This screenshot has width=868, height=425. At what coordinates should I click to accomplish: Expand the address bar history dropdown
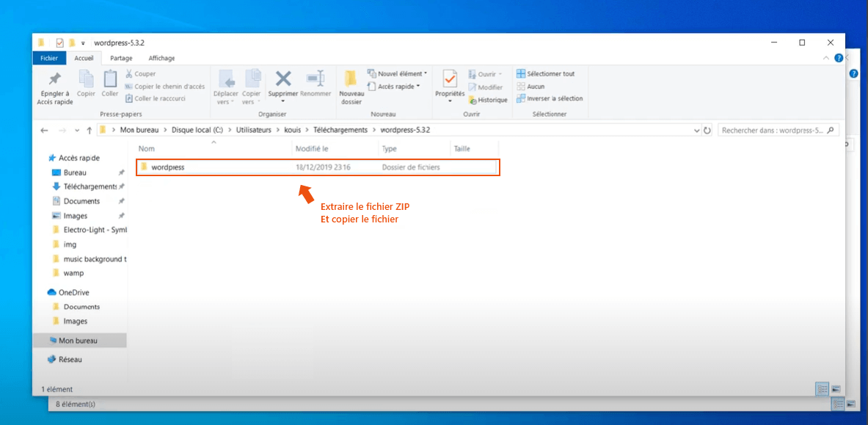click(x=696, y=131)
